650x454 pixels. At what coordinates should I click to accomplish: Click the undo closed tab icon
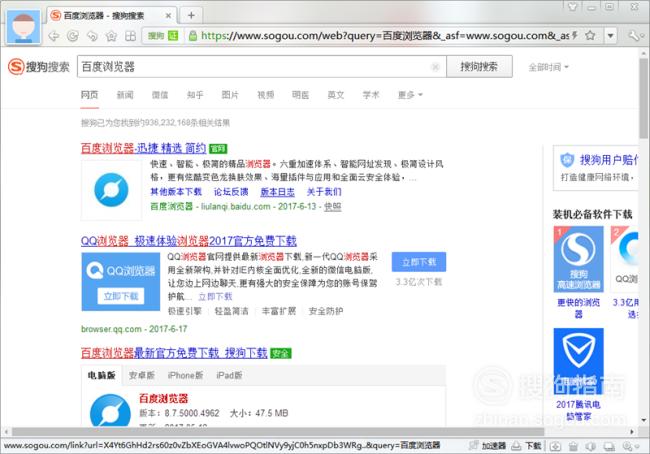click(92, 36)
